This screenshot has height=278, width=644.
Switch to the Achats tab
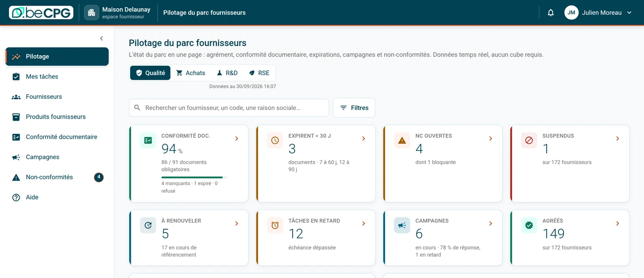tap(190, 73)
